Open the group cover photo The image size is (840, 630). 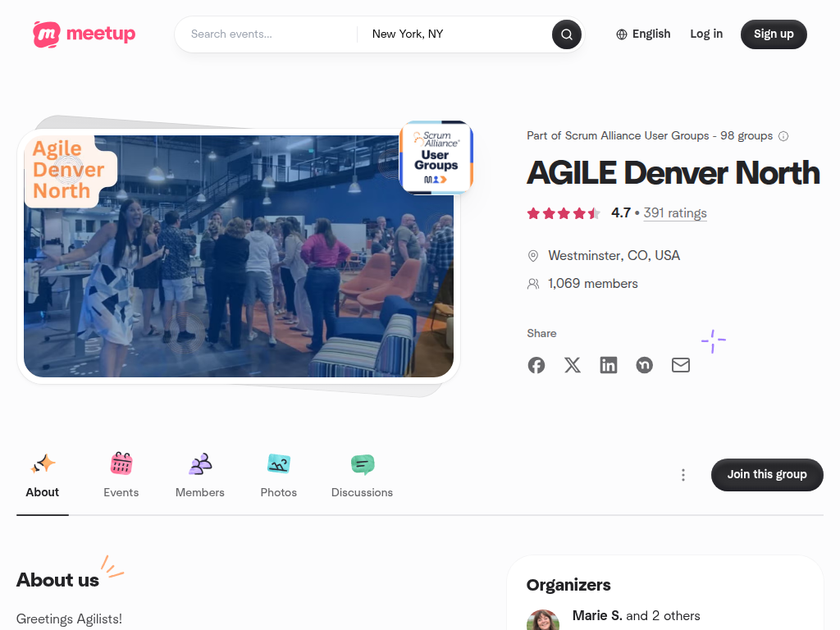(239, 256)
